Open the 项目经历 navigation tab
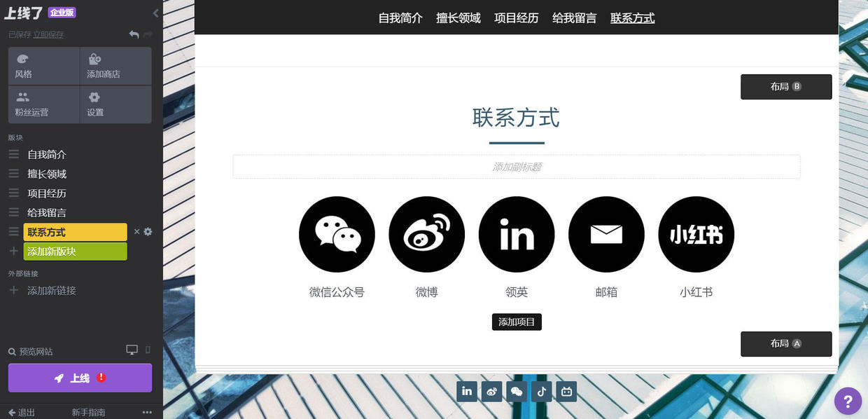The height and width of the screenshot is (419, 868). pos(517,19)
